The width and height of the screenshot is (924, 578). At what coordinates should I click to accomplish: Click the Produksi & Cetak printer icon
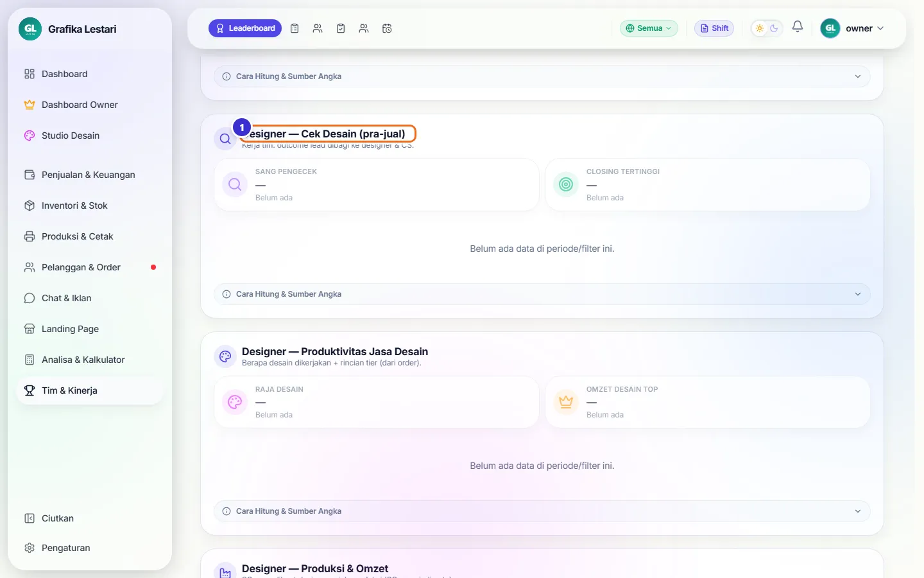[30, 236]
